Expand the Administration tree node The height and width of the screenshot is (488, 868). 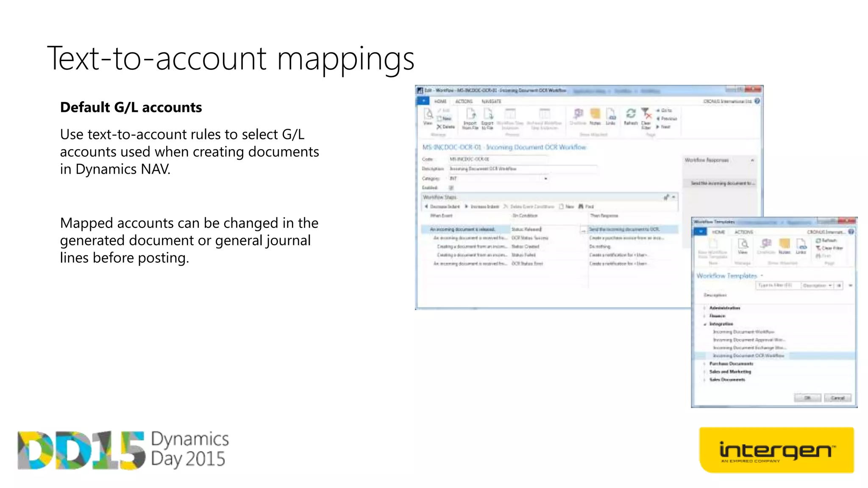coord(705,308)
